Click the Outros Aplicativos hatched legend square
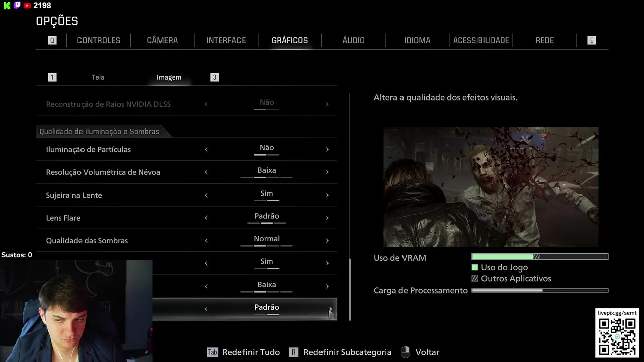 click(x=475, y=278)
